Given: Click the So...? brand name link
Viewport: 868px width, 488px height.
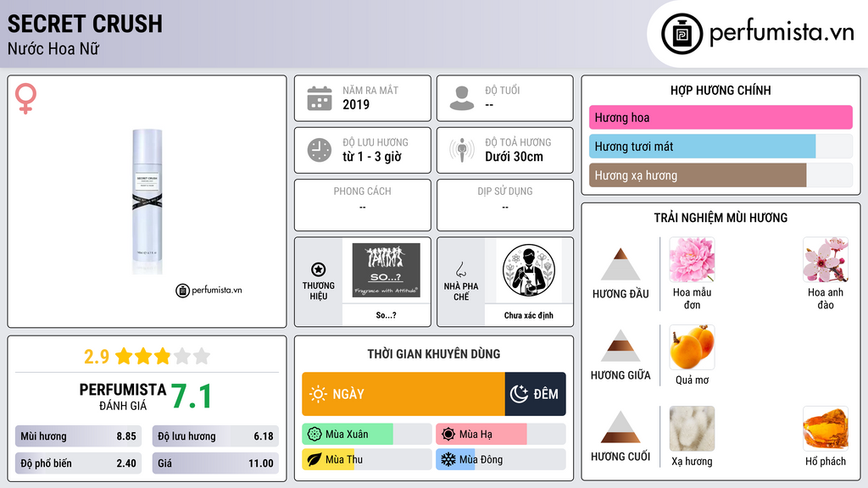Looking at the screenshot, I should point(386,315).
